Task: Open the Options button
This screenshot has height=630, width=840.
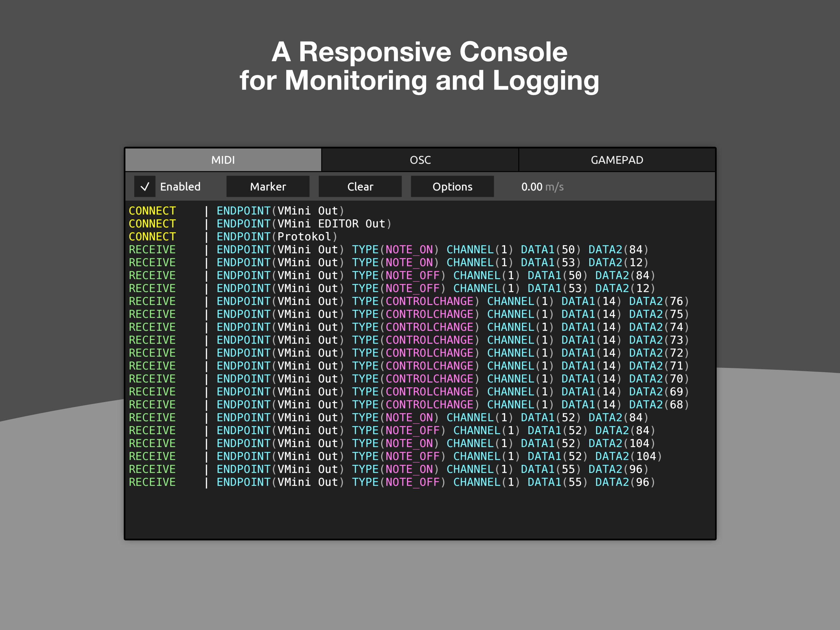Action: pos(452,186)
